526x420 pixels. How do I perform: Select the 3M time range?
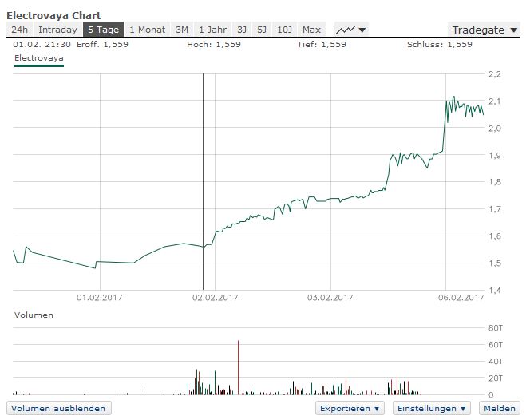coord(182,30)
